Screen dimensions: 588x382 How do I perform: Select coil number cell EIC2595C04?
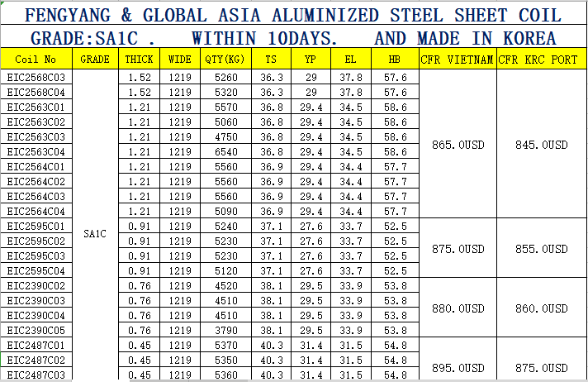36,270
